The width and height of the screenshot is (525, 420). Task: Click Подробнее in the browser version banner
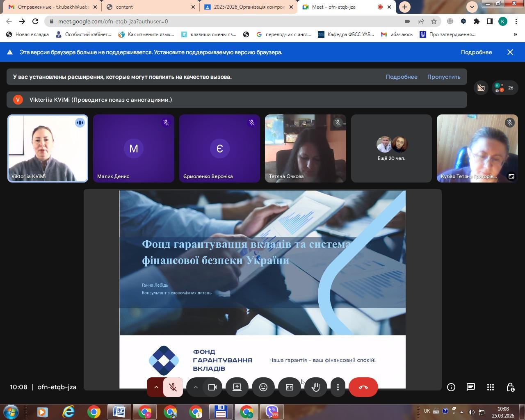pyautogui.click(x=476, y=52)
